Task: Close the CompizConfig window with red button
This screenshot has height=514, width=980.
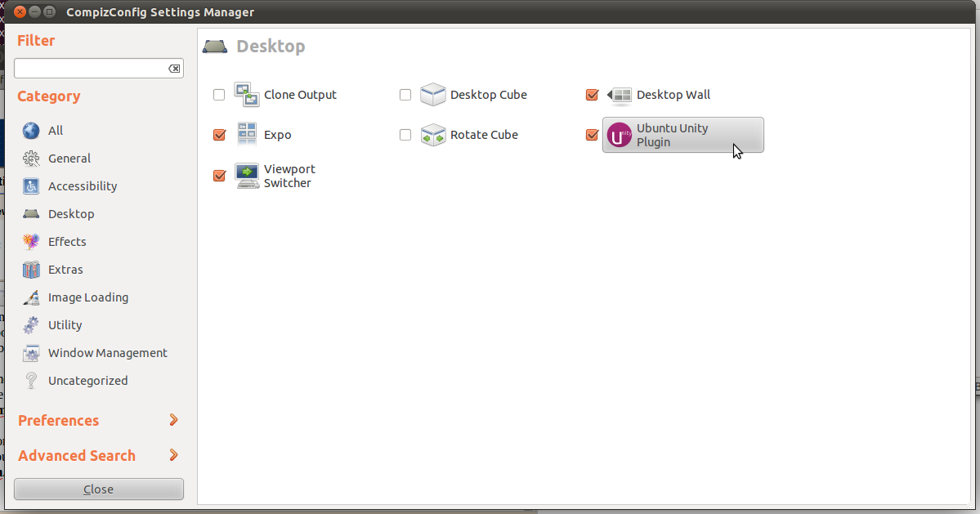Action: click(20, 12)
